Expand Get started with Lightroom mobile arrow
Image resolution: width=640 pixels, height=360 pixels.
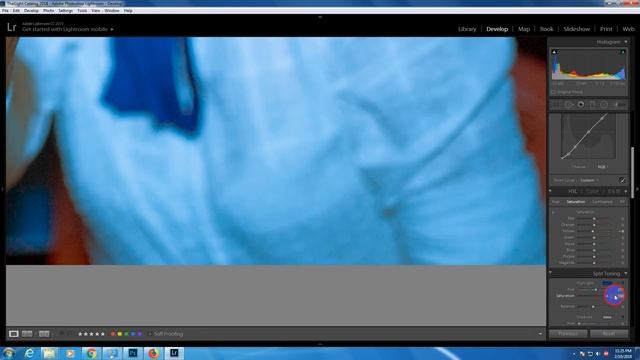112,29
